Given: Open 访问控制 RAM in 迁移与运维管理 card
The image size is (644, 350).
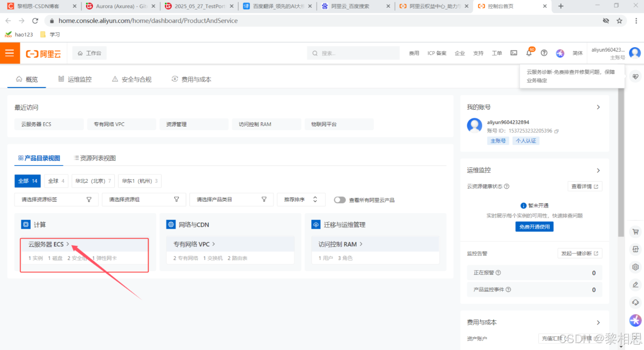Looking at the screenshot, I should [x=340, y=244].
